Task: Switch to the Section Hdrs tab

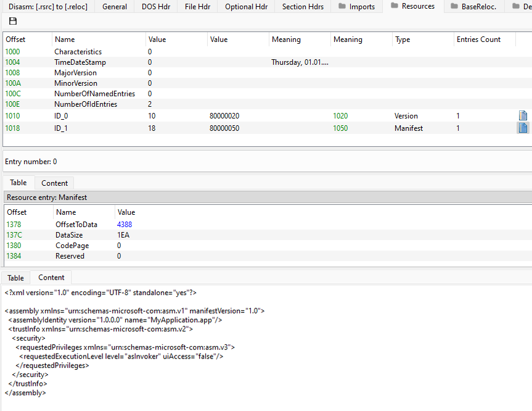Action: click(x=303, y=6)
